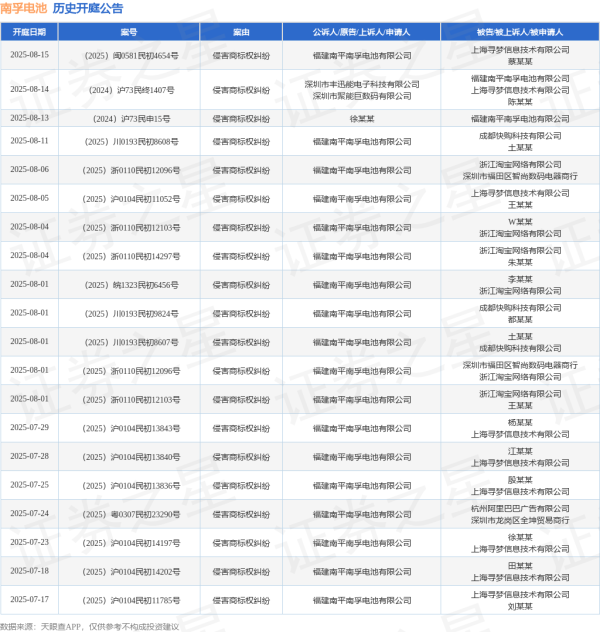The image size is (600, 632).
Task: Click the 历史开庭公告 heading
Action: click(x=88, y=8)
